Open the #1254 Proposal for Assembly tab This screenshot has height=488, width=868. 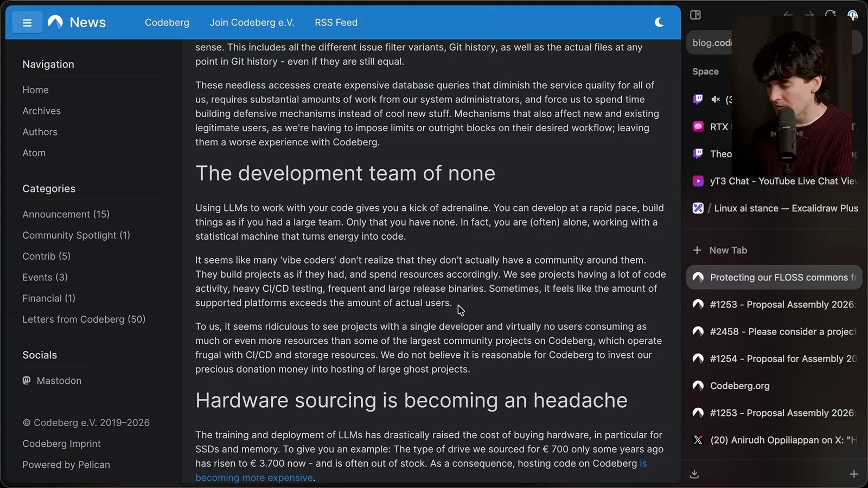click(774, 358)
